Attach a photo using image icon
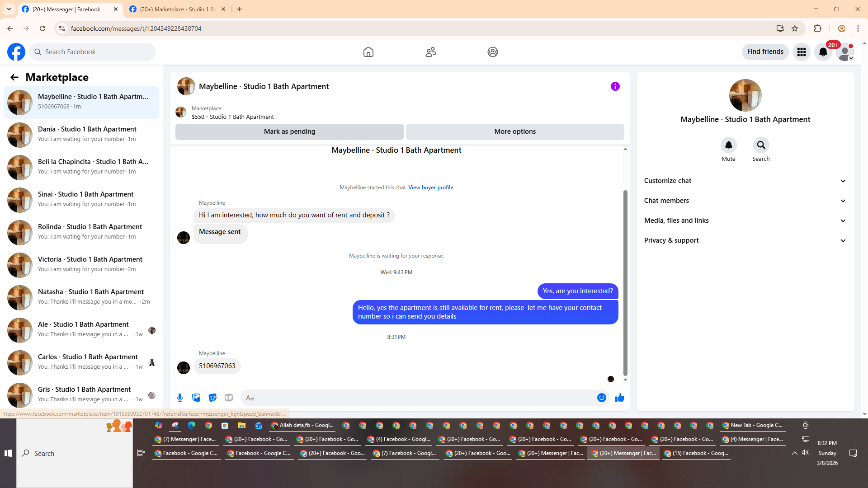The width and height of the screenshot is (868, 488). pyautogui.click(x=196, y=398)
